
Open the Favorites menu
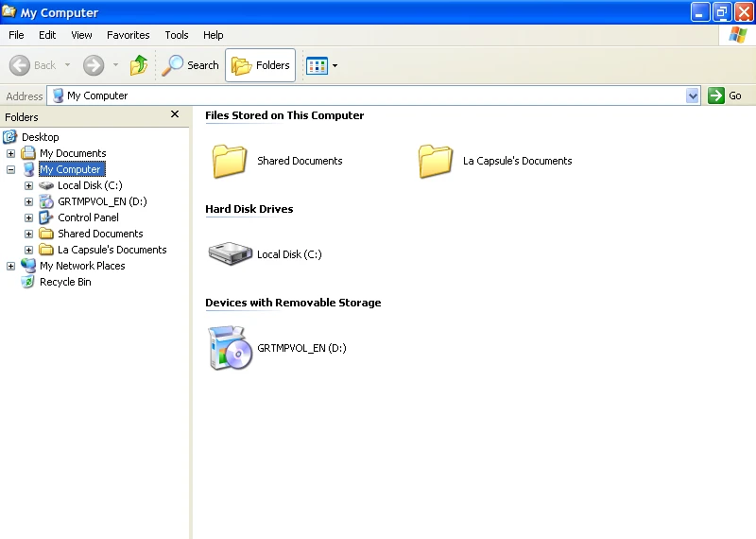pos(129,35)
